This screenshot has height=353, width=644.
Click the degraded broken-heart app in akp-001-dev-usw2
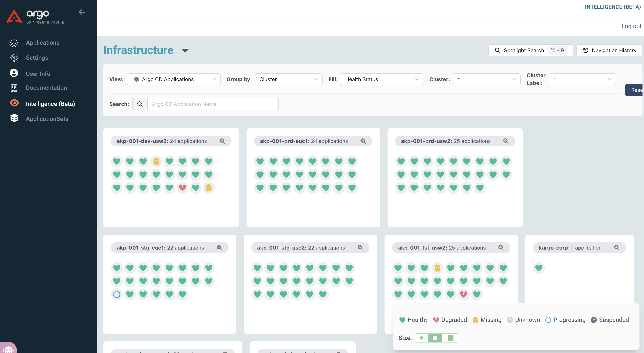[182, 188]
